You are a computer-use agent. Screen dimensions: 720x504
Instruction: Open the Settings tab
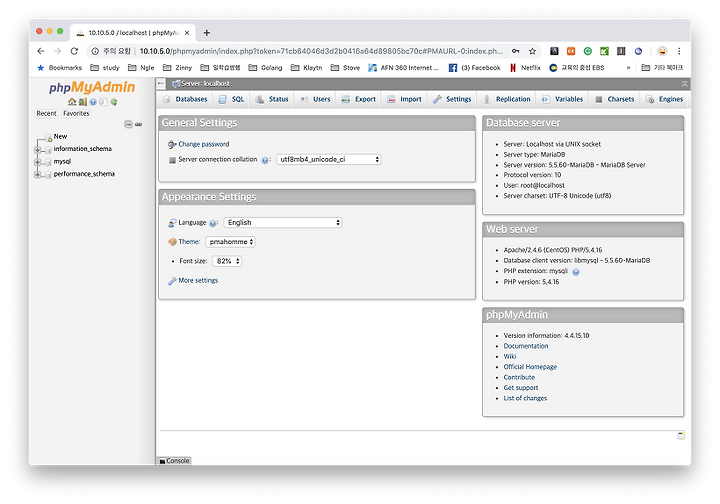[452, 99]
